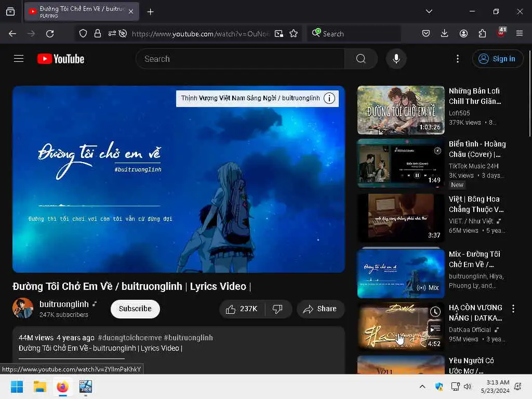This screenshot has height=399, width=532.
Task: Open the buitruonglinh channel name link
Action: coord(64,304)
